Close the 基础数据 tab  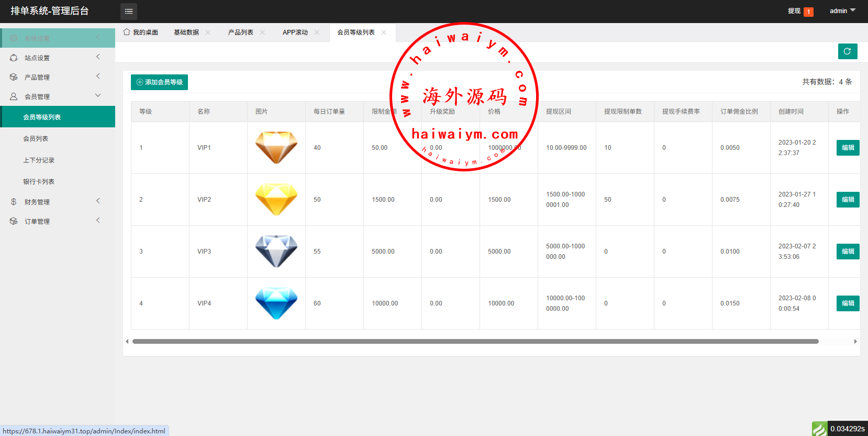208,32
